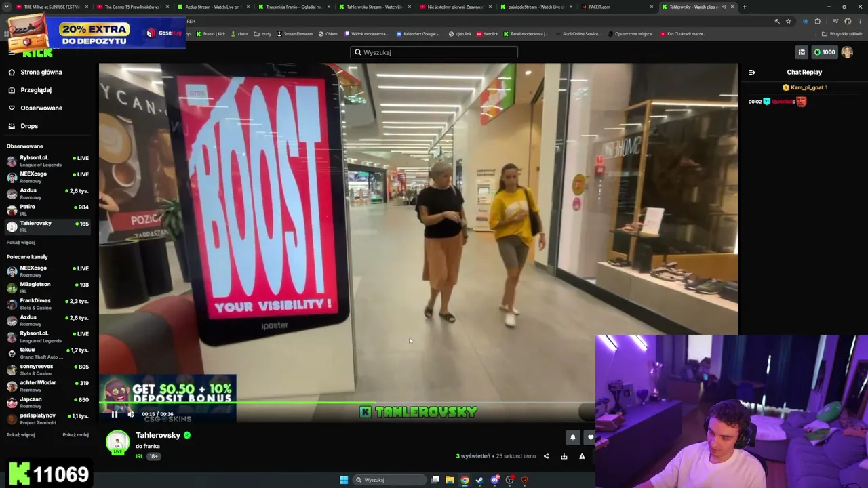The height and width of the screenshot is (488, 868).
Task: Open NEEXcsgo in the Obserwowane list
Action: click(47, 177)
